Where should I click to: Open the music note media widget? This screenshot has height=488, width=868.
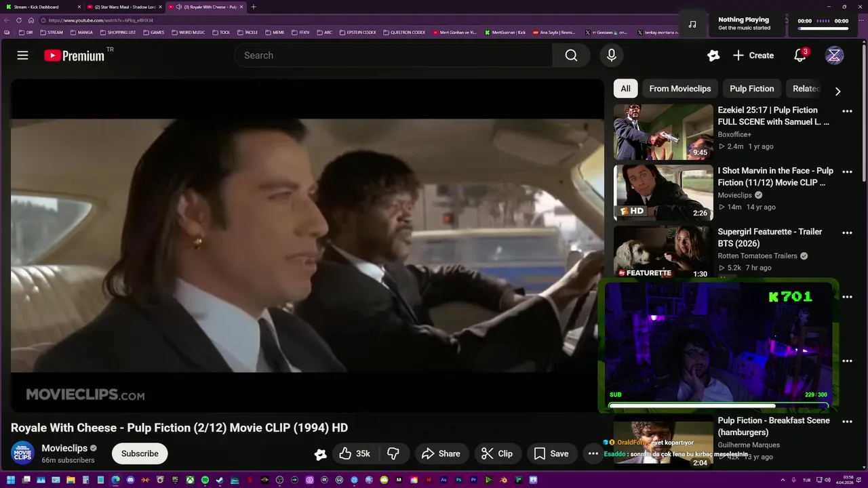(692, 24)
